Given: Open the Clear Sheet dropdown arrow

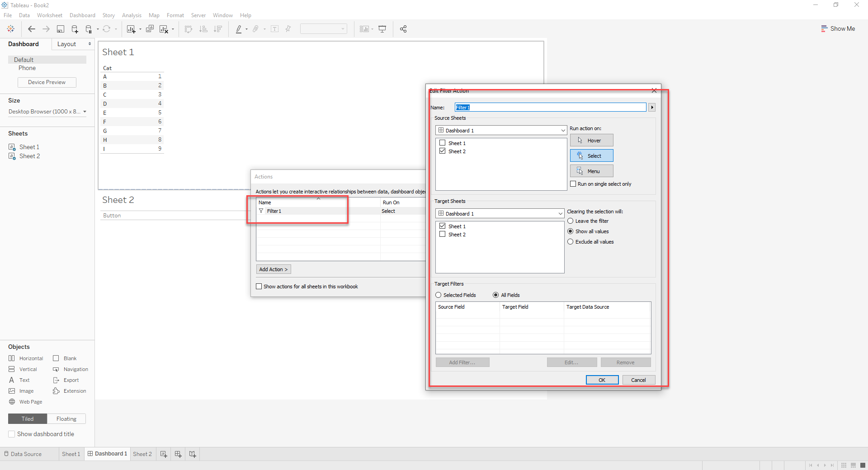Looking at the screenshot, I should pos(173,29).
